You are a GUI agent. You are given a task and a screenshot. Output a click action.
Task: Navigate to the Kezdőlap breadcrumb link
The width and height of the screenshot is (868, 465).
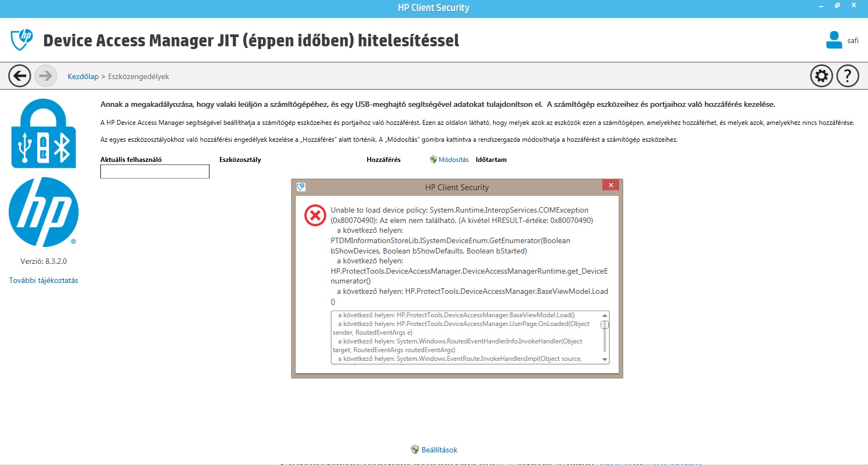(83, 76)
